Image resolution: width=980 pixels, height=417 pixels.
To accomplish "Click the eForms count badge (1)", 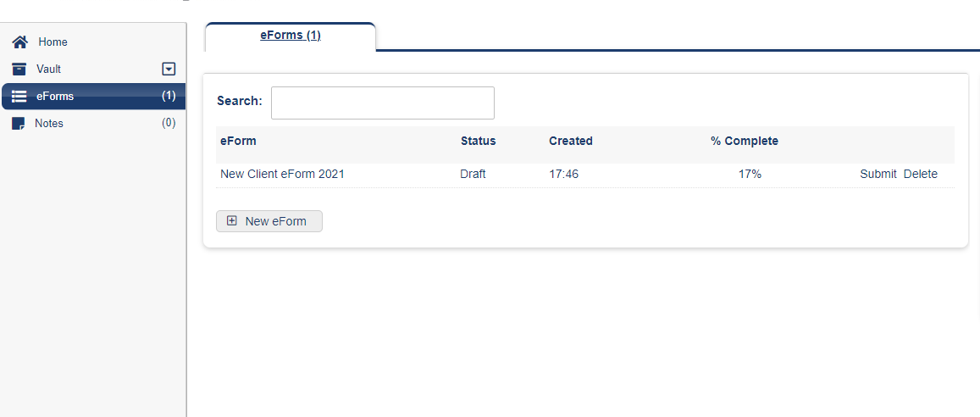I will (x=169, y=96).
